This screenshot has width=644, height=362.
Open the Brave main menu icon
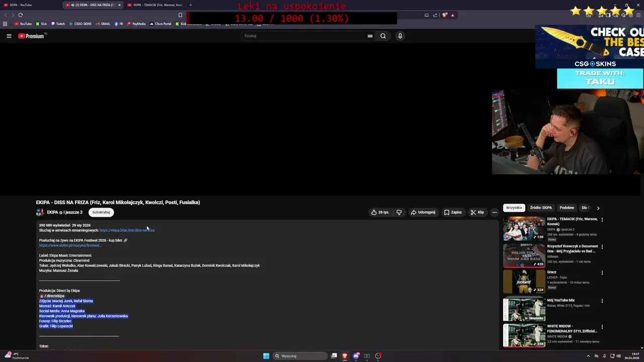point(639,15)
